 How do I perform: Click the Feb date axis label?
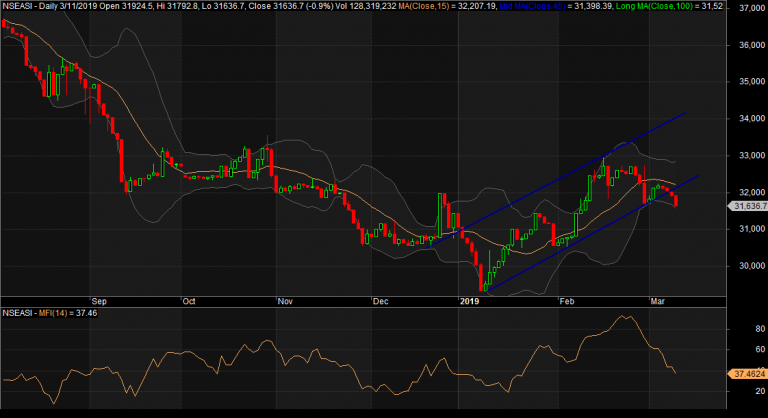pos(567,301)
